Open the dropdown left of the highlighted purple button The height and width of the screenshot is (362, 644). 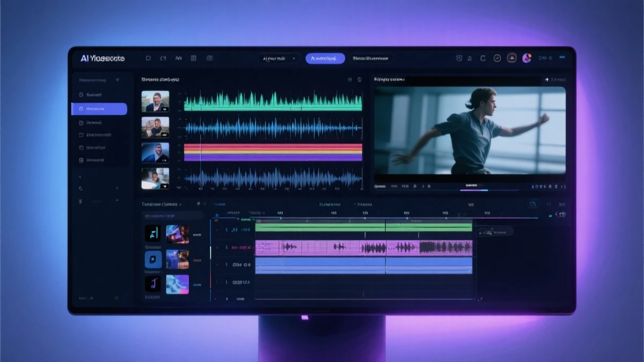(x=279, y=58)
